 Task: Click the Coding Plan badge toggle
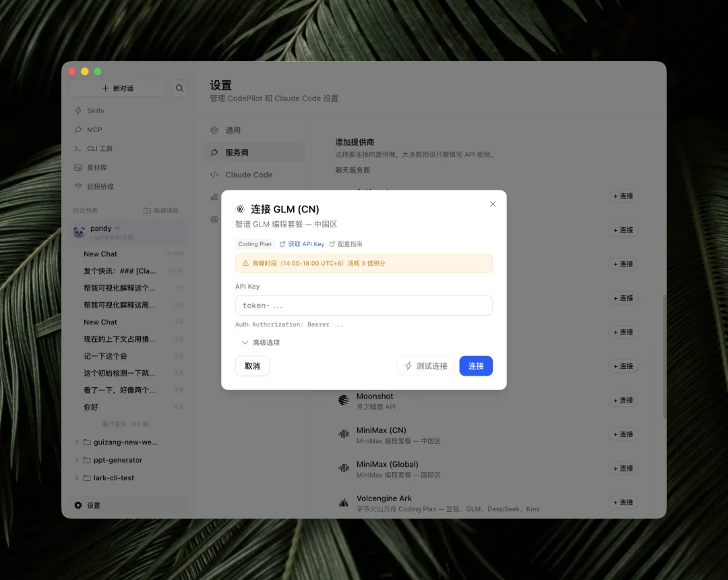pyautogui.click(x=255, y=243)
